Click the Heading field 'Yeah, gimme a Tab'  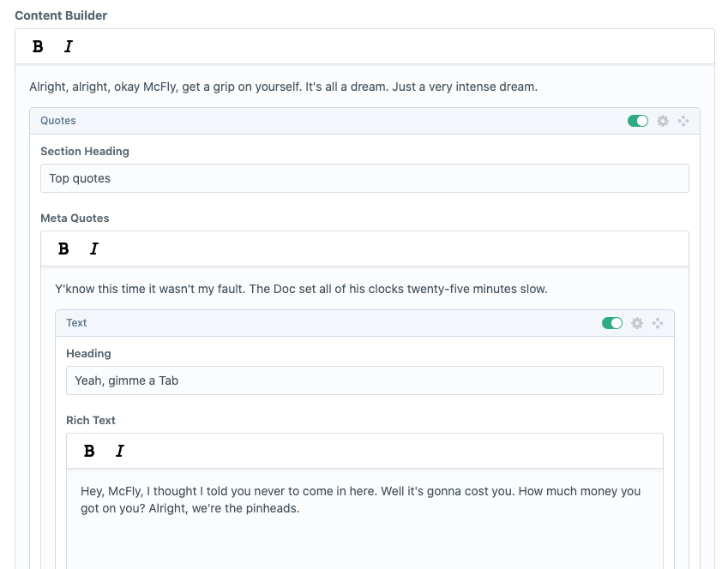click(x=364, y=380)
